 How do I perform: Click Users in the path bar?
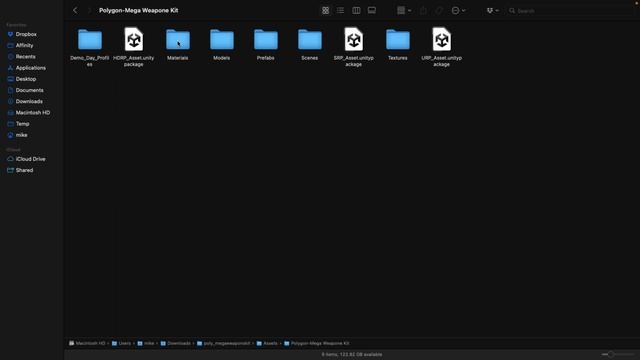[121, 344]
